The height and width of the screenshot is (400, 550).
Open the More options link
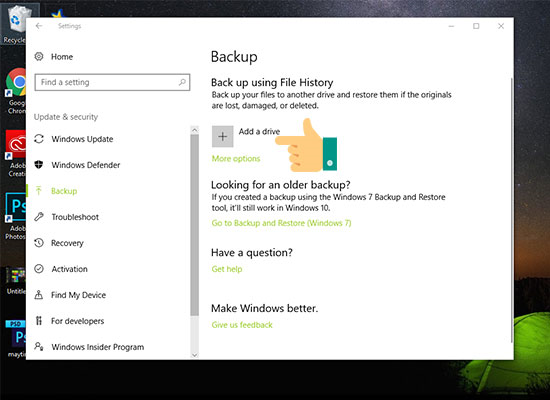pos(236,158)
